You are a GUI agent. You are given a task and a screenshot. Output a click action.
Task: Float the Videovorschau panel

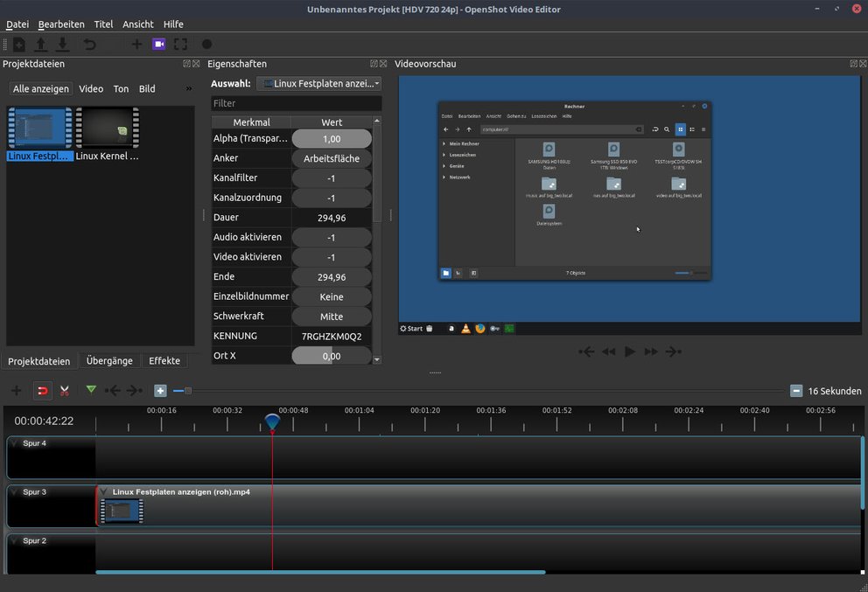pos(854,64)
